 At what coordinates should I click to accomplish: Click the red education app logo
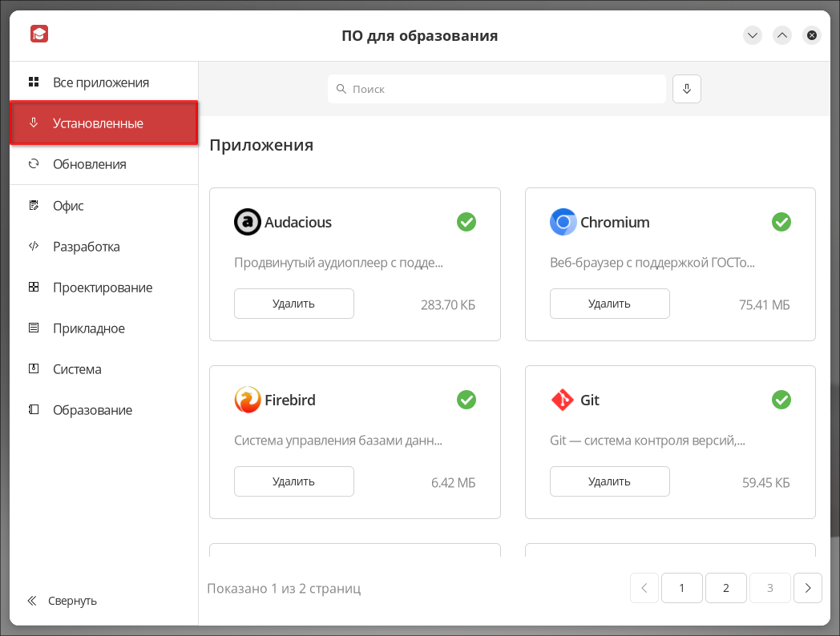tap(39, 34)
